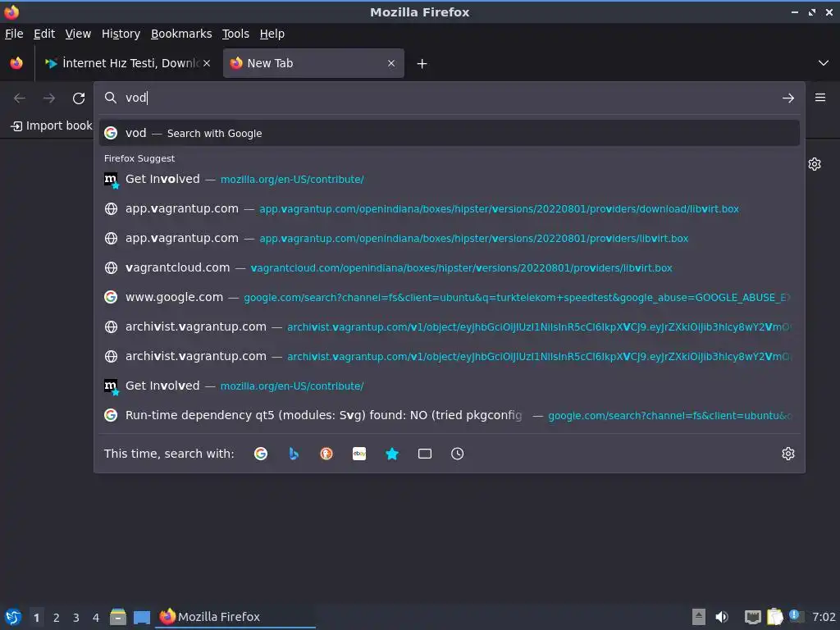Reload the current page
This screenshot has height=630, width=840.
[x=79, y=98]
